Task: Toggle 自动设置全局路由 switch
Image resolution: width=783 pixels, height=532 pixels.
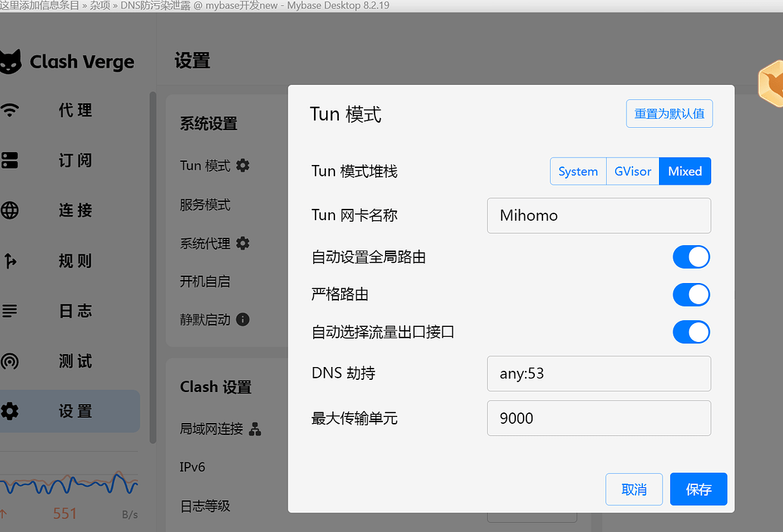Action: (691, 257)
